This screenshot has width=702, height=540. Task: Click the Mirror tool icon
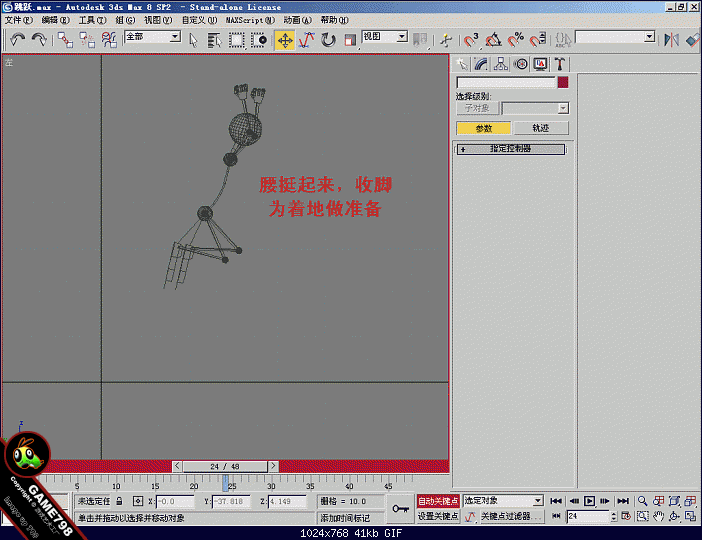(x=671, y=40)
